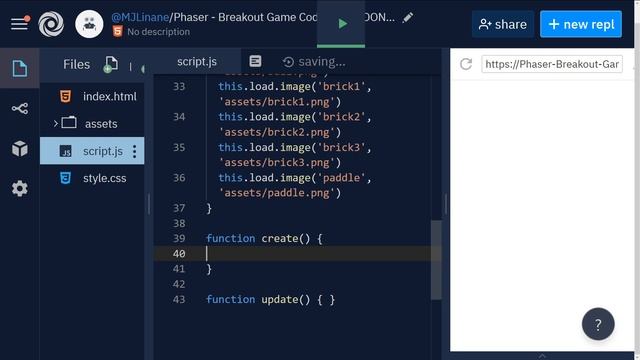Image resolution: width=640 pixels, height=360 pixels.
Task: Click the JS icon beside script.js
Action: pos(65,151)
